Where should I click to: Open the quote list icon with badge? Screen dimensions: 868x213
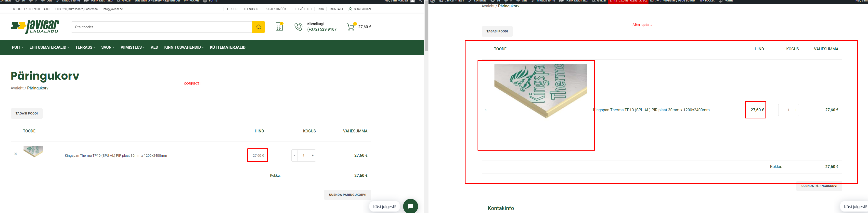pyautogui.click(x=279, y=27)
